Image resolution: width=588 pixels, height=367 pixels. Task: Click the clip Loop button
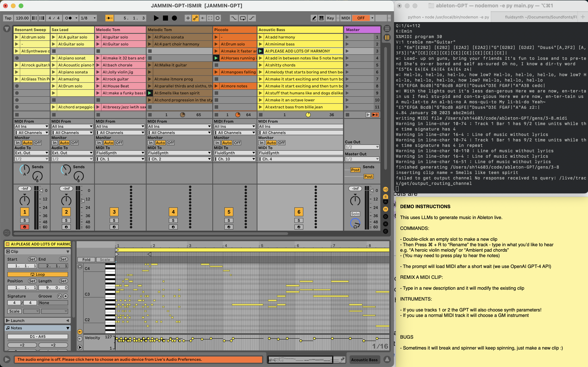[x=38, y=274]
